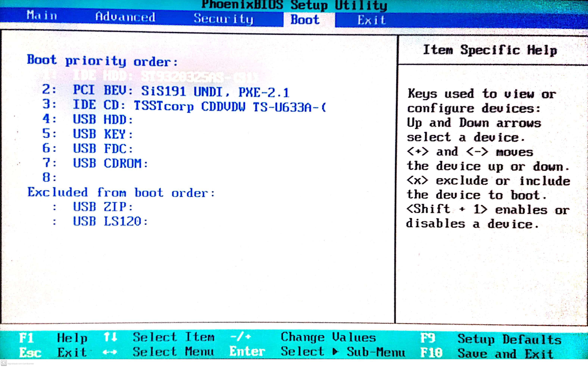Select the highlighted IDE HDD boot entry
The image size is (588, 367).
click(150, 76)
